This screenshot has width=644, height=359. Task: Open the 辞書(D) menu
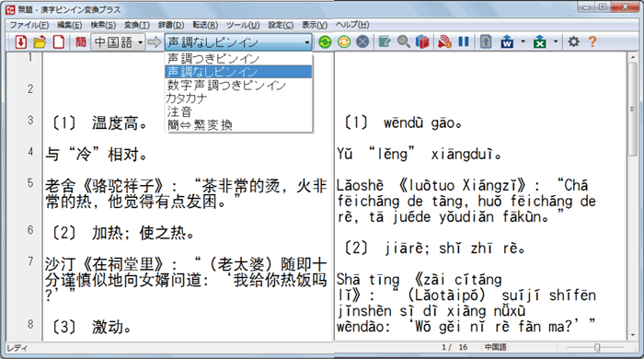pyautogui.click(x=171, y=25)
